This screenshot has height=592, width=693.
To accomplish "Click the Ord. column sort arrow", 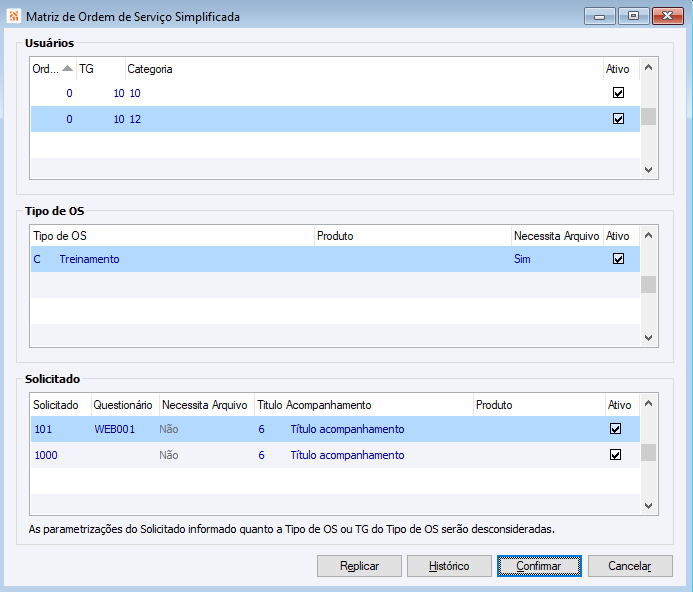I will [x=67, y=69].
